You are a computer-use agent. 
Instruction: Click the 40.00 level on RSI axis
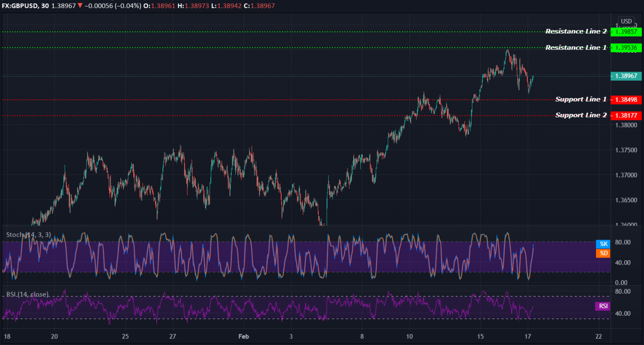(x=623, y=313)
